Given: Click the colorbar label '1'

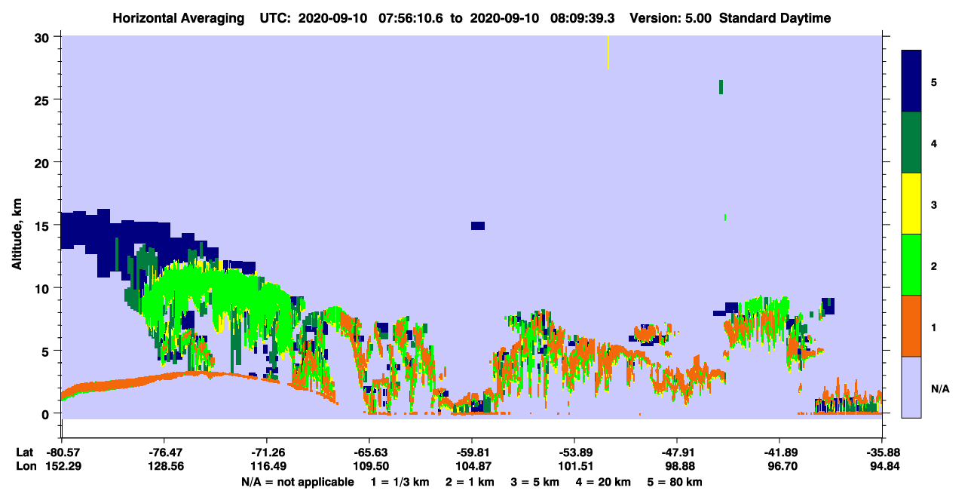Looking at the screenshot, I should coord(933,326).
